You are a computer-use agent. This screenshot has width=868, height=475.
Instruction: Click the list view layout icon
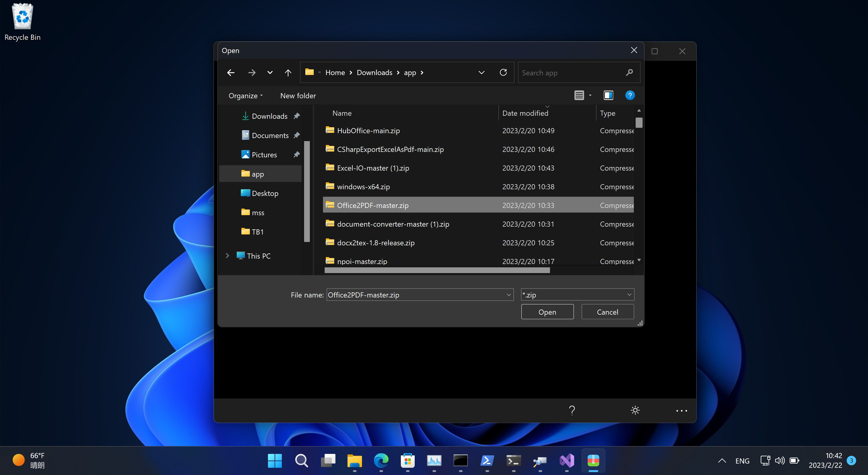click(579, 95)
